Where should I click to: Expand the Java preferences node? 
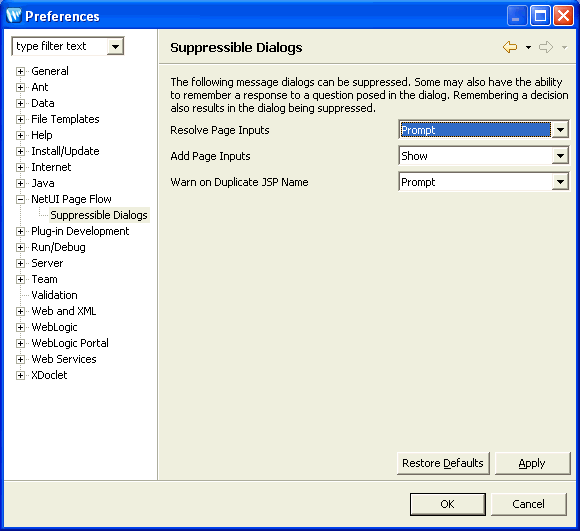20,183
